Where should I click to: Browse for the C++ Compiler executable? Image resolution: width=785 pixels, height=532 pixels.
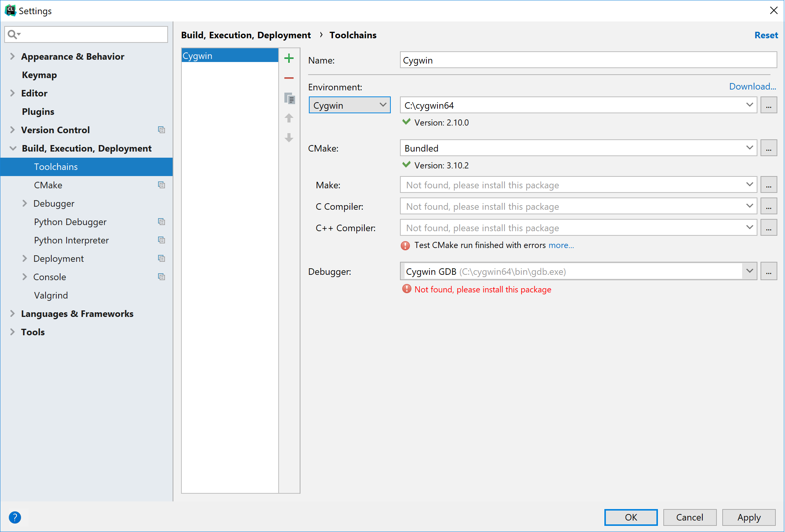[769, 228]
